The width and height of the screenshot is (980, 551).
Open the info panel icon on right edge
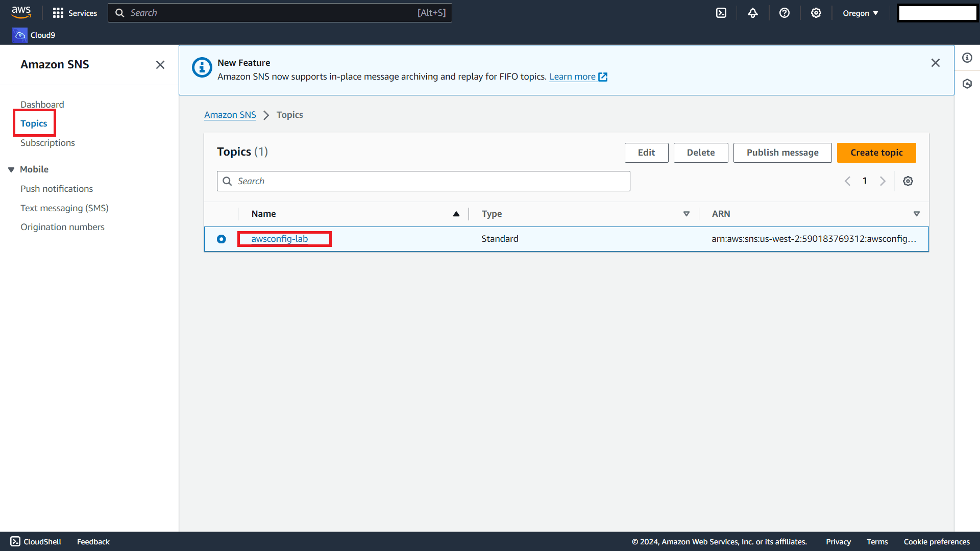coord(967,58)
